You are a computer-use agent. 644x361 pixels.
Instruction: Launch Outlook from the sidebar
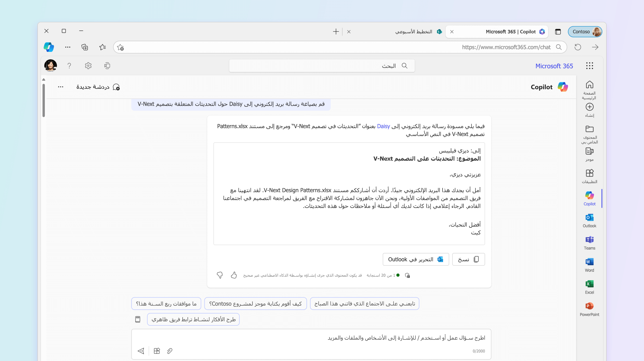tap(589, 221)
